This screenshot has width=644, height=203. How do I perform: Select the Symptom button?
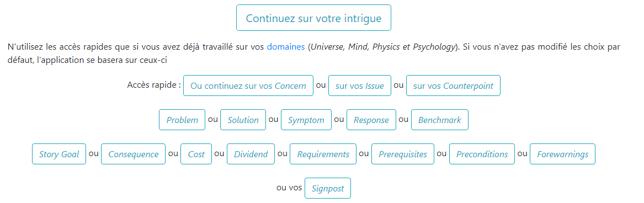point(306,120)
